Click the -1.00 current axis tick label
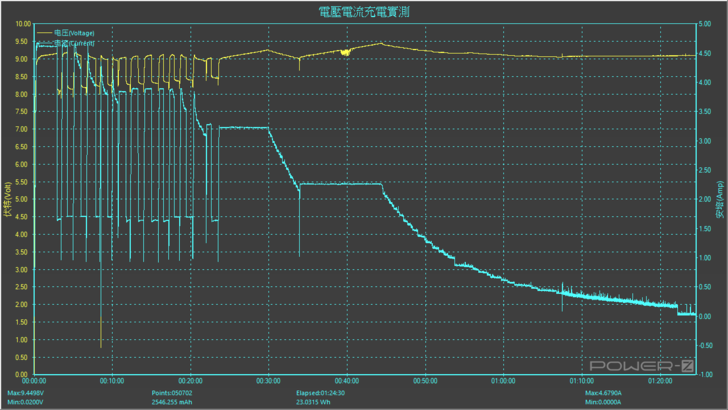This screenshot has height=410, width=728. (706, 375)
